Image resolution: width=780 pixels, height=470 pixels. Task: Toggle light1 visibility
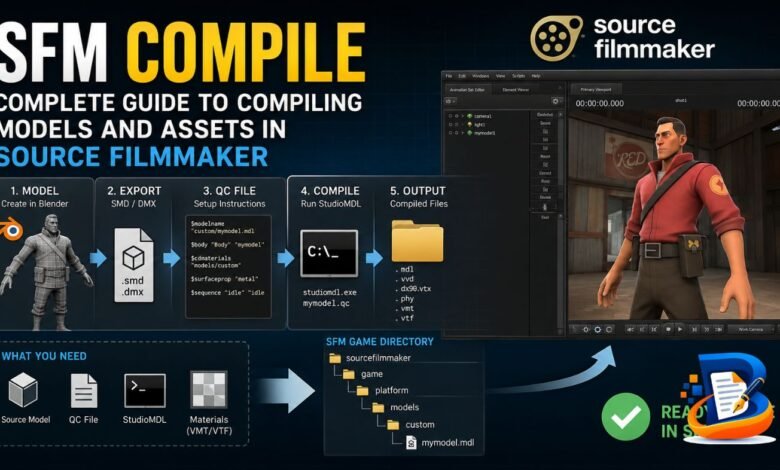[457, 124]
